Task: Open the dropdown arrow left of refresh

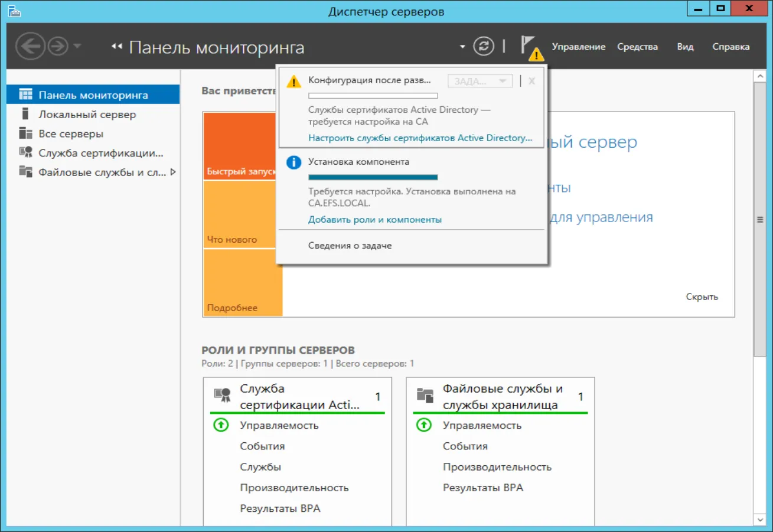Action: pos(462,47)
